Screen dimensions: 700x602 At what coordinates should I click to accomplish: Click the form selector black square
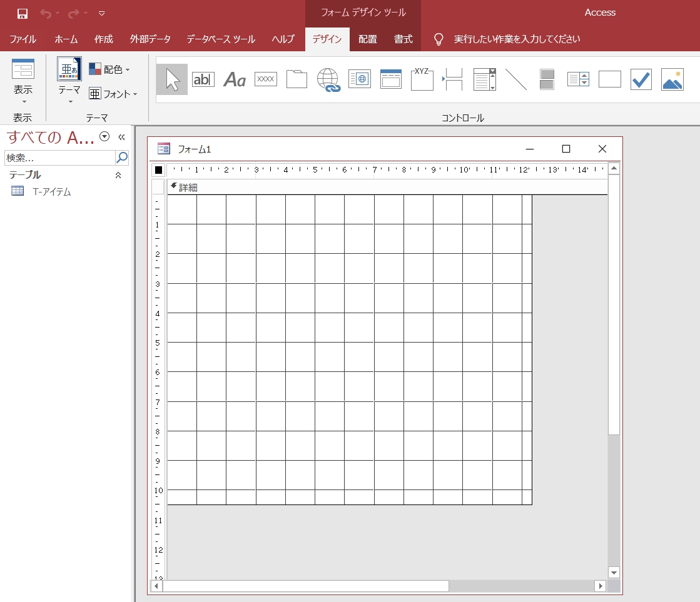[158, 169]
